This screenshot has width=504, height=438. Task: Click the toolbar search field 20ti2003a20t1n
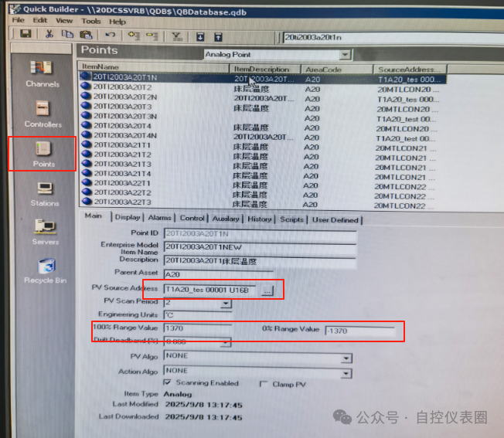click(x=393, y=38)
